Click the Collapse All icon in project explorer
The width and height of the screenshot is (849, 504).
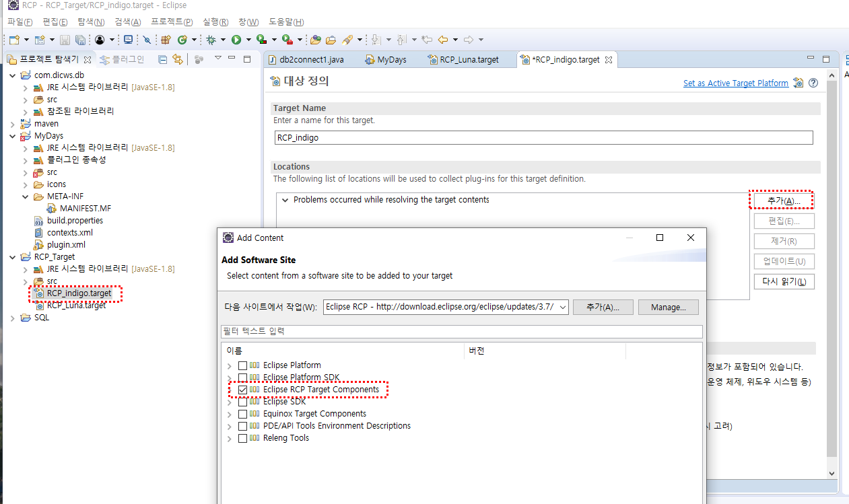[x=162, y=59]
